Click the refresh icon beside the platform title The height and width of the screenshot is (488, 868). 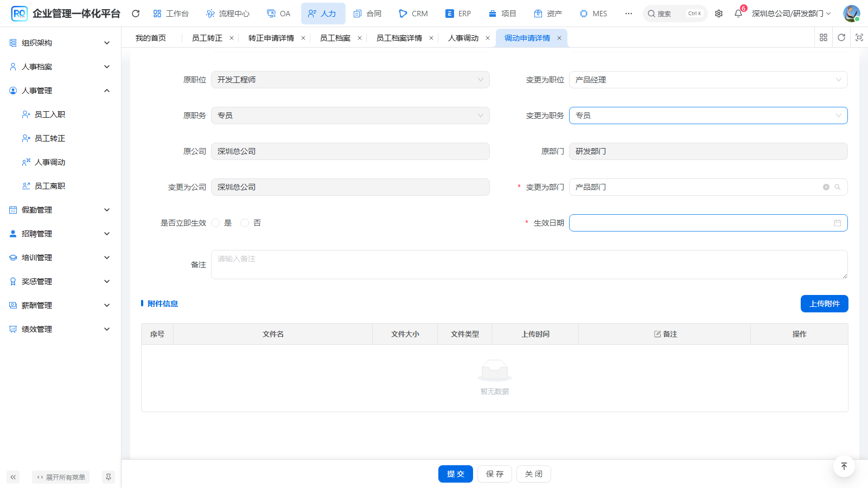coord(136,14)
